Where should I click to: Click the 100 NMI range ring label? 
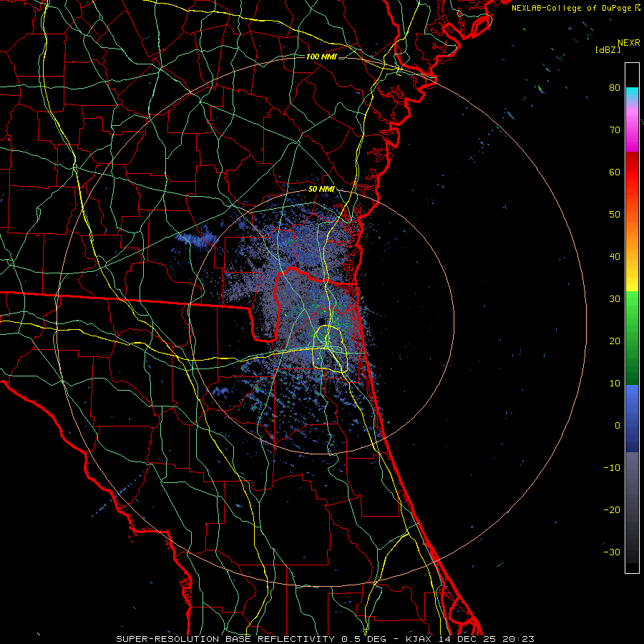[x=321, y=57]
